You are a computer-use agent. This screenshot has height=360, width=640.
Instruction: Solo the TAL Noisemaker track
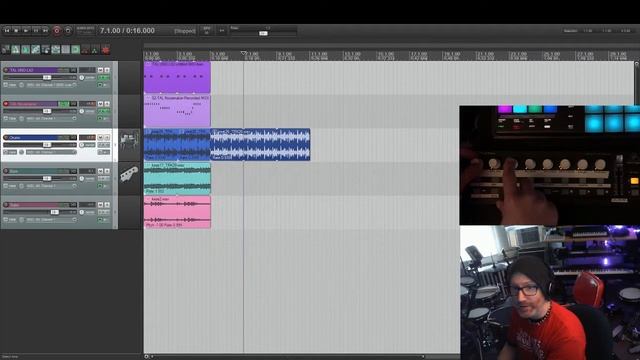click(107, 104)
